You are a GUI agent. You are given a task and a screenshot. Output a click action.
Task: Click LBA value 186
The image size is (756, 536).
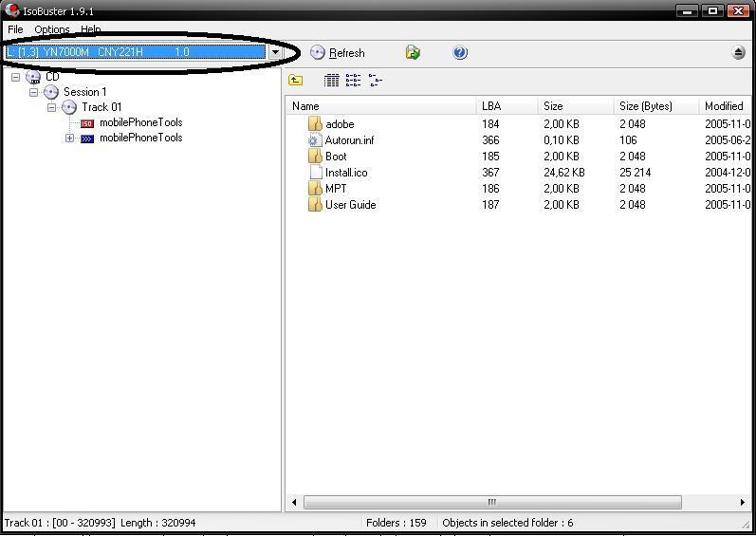490,189
